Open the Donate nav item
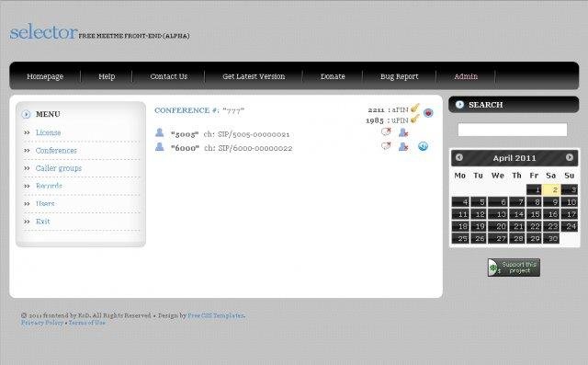The height and width of the screenshot is (365, 588). 333,76
